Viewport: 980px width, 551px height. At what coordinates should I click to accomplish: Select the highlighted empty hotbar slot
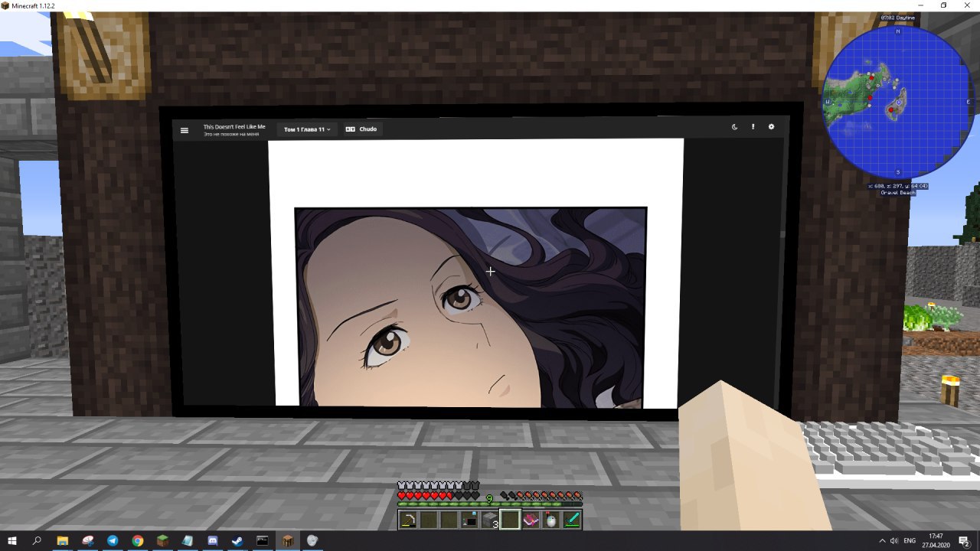(x=510, y=520)
